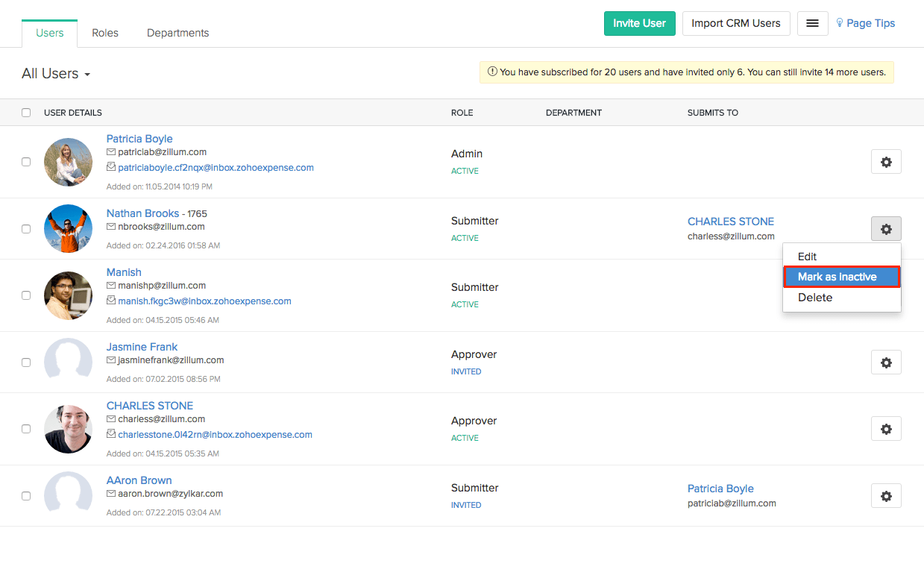Image resolution: width=924 pixels, height=587 pixels.
Task: Open gear settings for Patricia Boyle
Action: tap(886, 162)
